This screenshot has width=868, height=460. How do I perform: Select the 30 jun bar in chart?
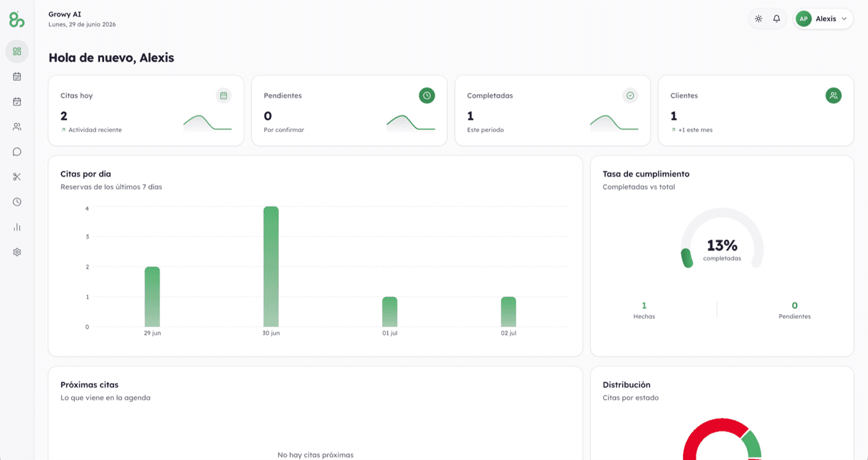271,266
